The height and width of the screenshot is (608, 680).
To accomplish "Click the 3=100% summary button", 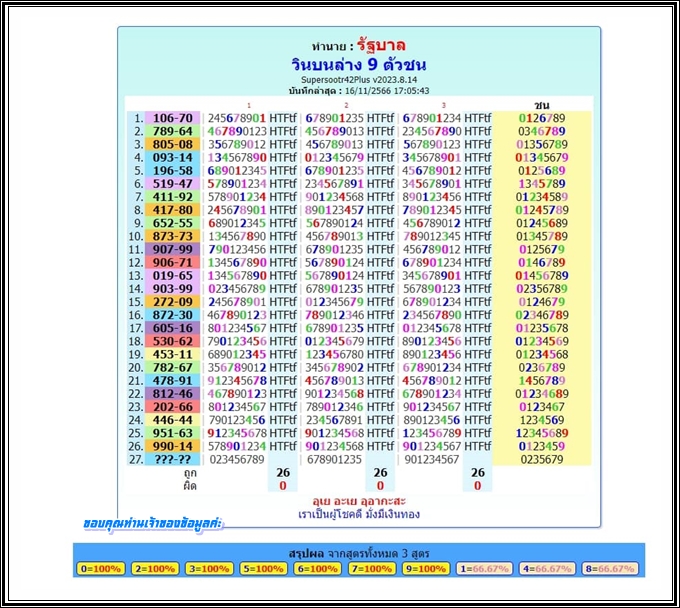I will pyautogui.click(x=209, y=569).
